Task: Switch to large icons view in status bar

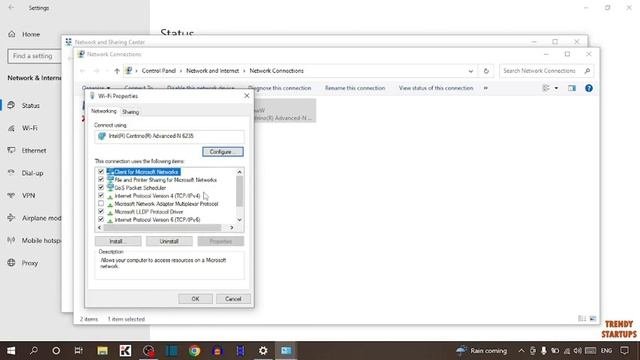Action: click(593, 319)
